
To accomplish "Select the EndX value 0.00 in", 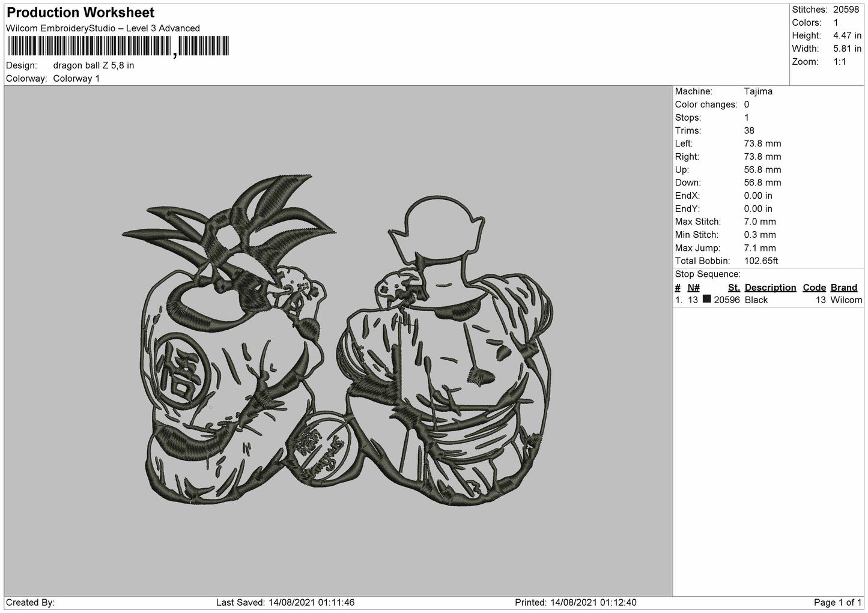I will [x=758, y=196].
